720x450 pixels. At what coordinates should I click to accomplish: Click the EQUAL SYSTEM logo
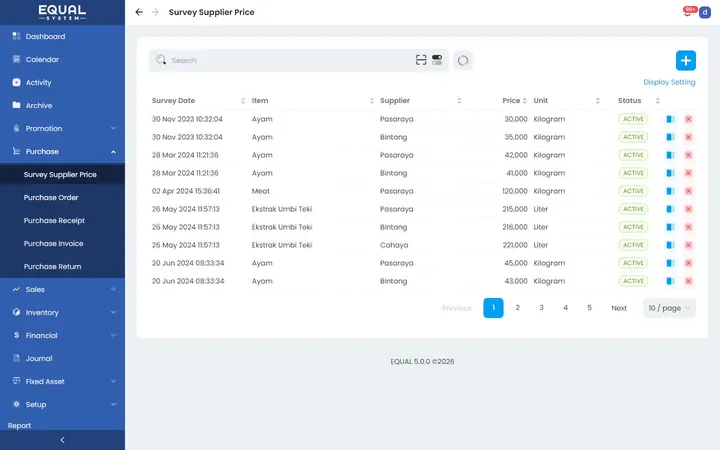click(x=62, y=12)
